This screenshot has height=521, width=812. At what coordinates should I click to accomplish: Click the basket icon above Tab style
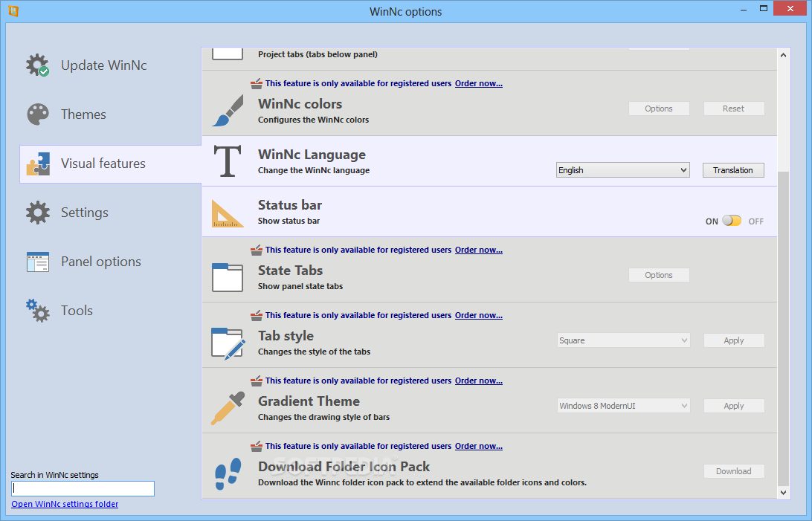tap(257, 315)
